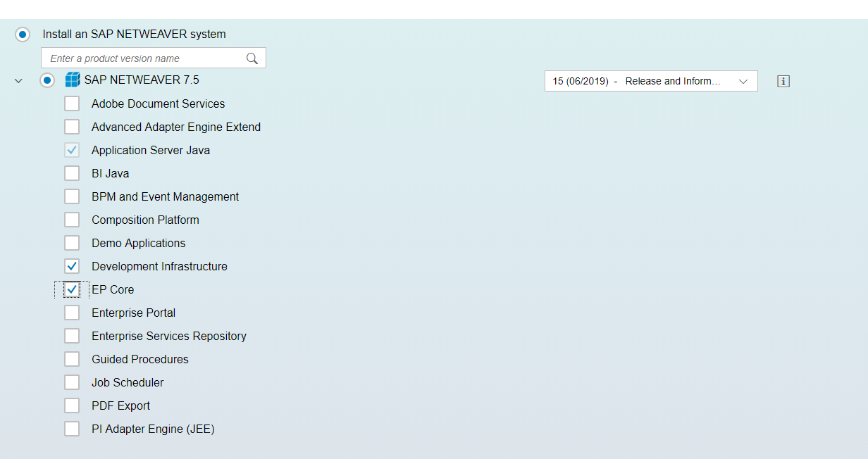Click the Application Server Java checkbox
The width and height of the screenshot is (868, 459).
click(x=72, y=150)
